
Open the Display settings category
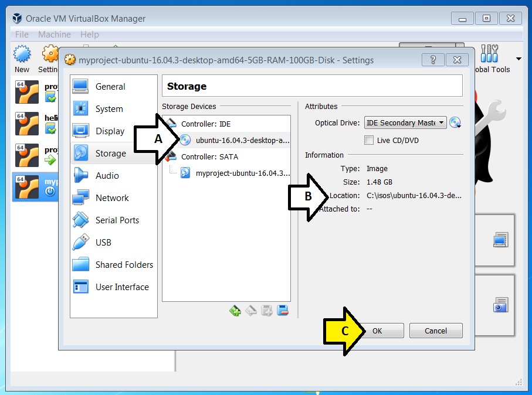point(114,131)
